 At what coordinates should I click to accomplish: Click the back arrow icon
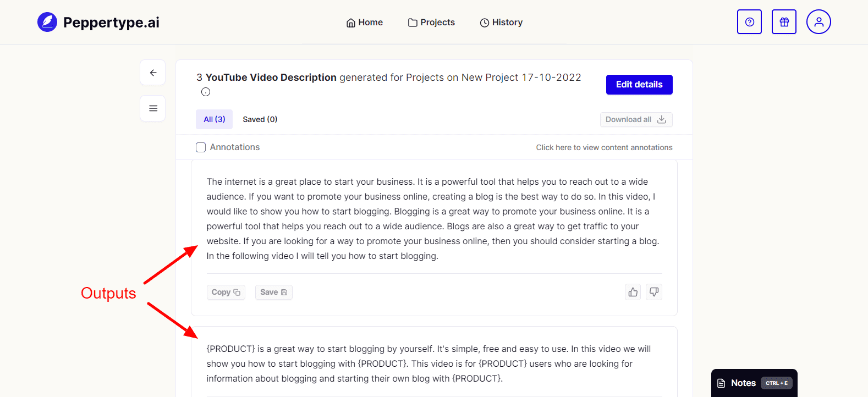click(x=153, y=73)
